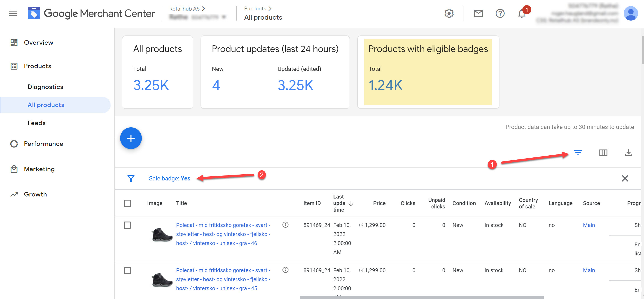644x299 pixels.
Task: Click the Unpaid clicks column header
Action: pyautogui.click(x=436, y=203)
